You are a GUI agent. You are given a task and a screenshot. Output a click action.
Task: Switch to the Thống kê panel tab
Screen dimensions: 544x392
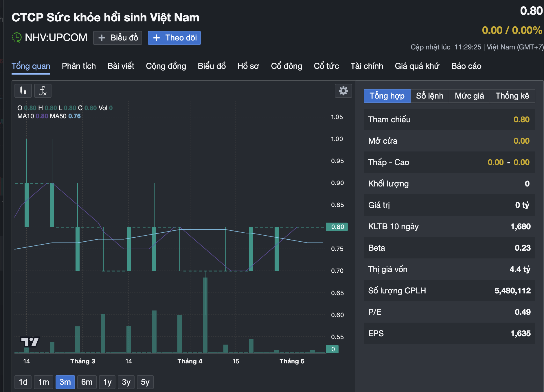(x=512, y=96)
